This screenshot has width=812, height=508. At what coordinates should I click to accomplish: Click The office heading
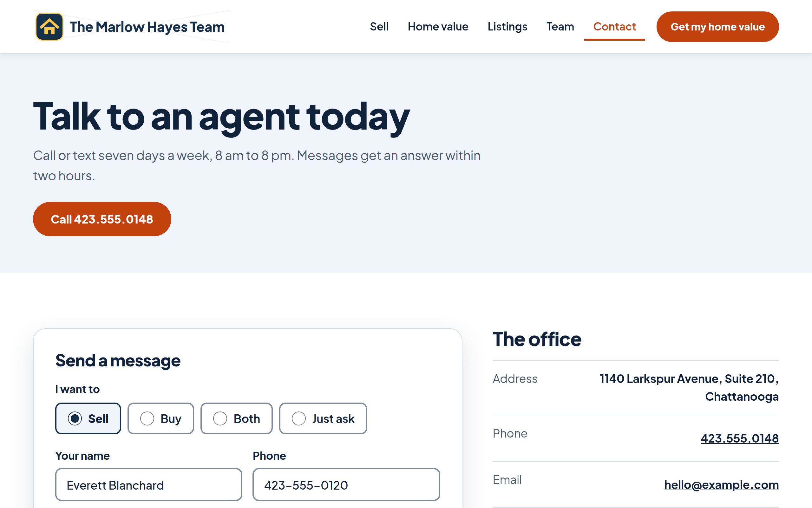click(x=537, y=339)
